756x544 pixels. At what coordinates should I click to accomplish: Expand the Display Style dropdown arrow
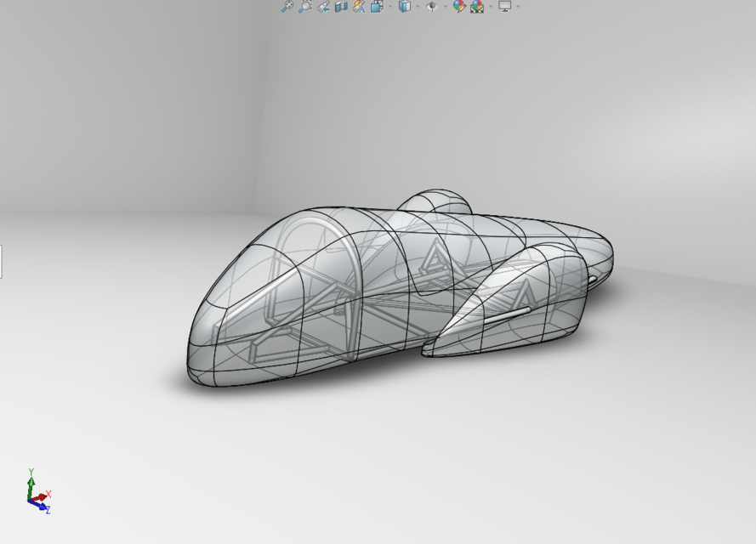[x=418, y=6]
